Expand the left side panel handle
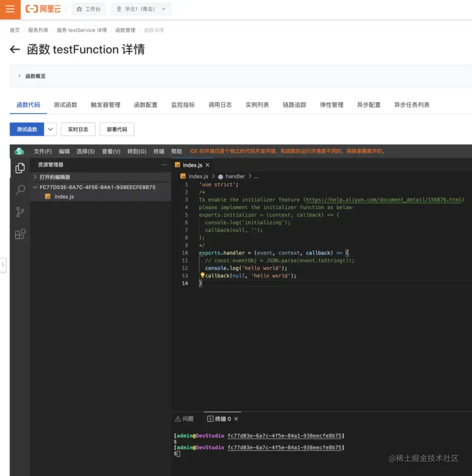The image size is (472, 476). click(3, 265)
